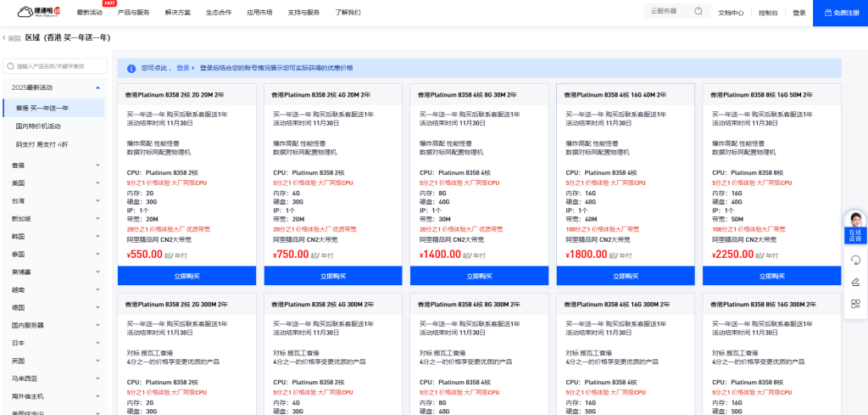Click the site logo in the header

[39, 12]
